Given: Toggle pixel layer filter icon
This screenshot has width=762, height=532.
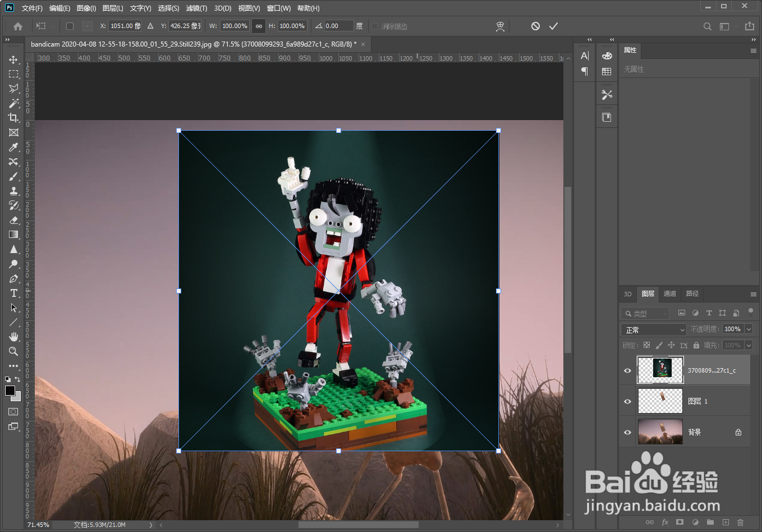Looking at the screenshot, I should 682,313.
